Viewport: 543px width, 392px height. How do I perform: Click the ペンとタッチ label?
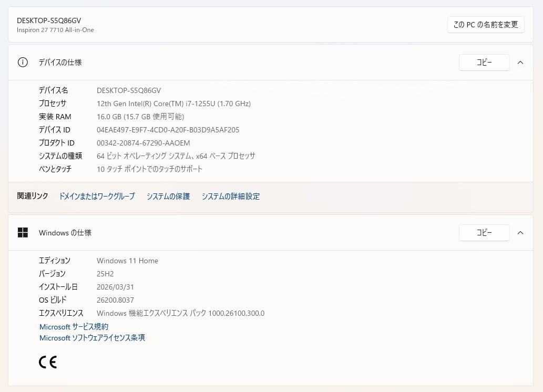coord(55,169)
